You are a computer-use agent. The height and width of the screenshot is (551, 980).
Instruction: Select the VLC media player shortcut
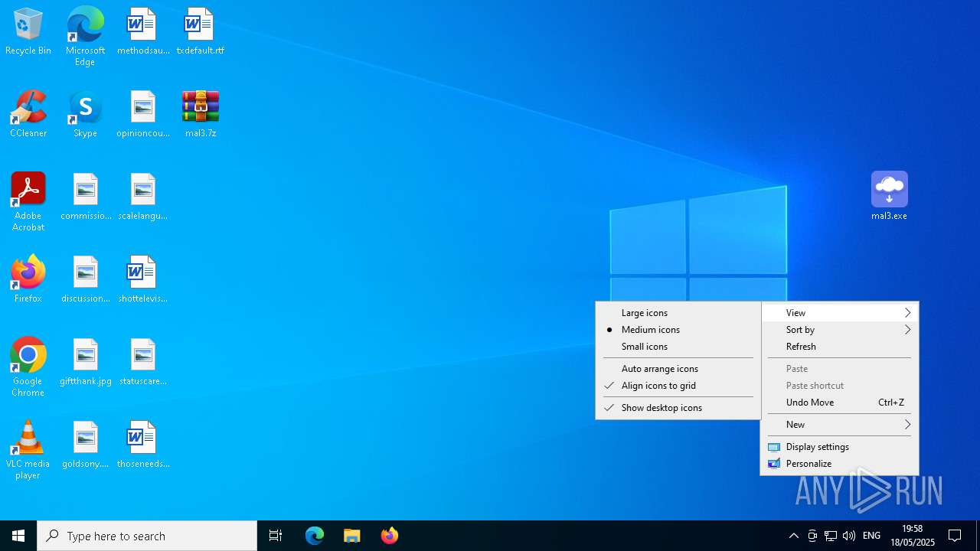[x=28, y=450]
